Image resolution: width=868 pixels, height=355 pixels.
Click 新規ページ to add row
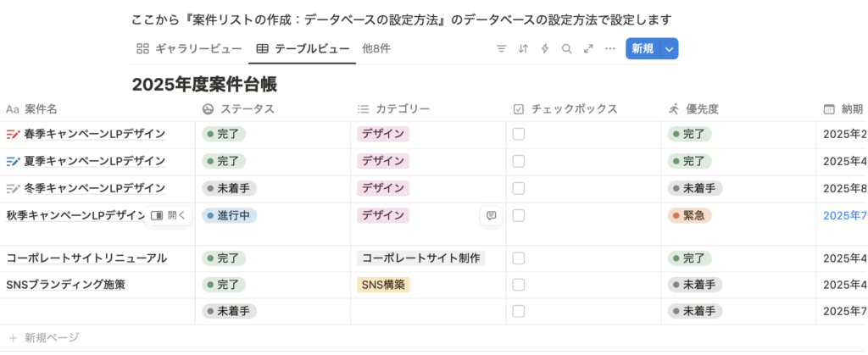pyautogui.click(x=51, y=337)
